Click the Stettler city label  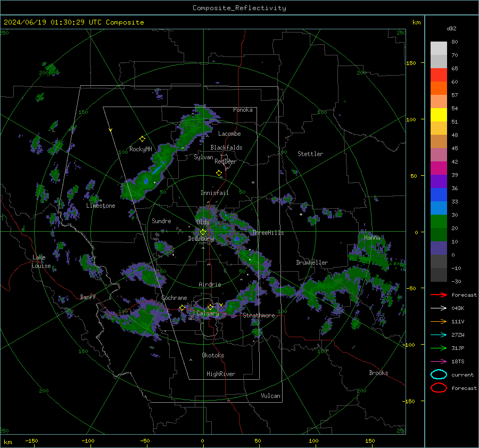click(x=310, y=154)
